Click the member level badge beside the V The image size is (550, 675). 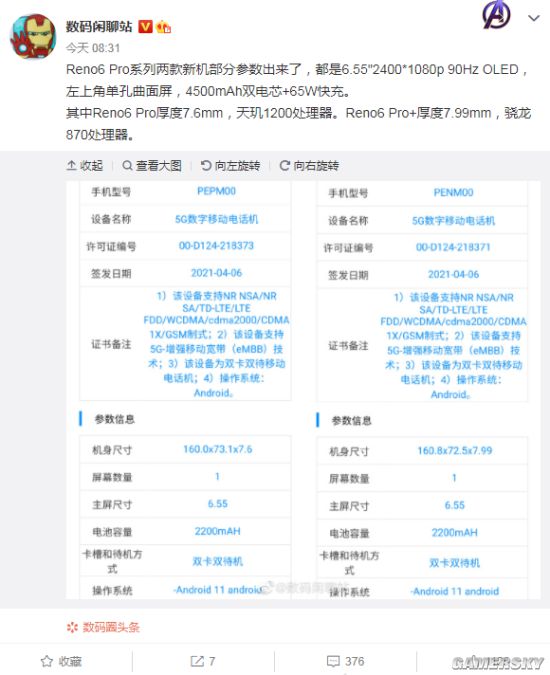click(164, 27)
